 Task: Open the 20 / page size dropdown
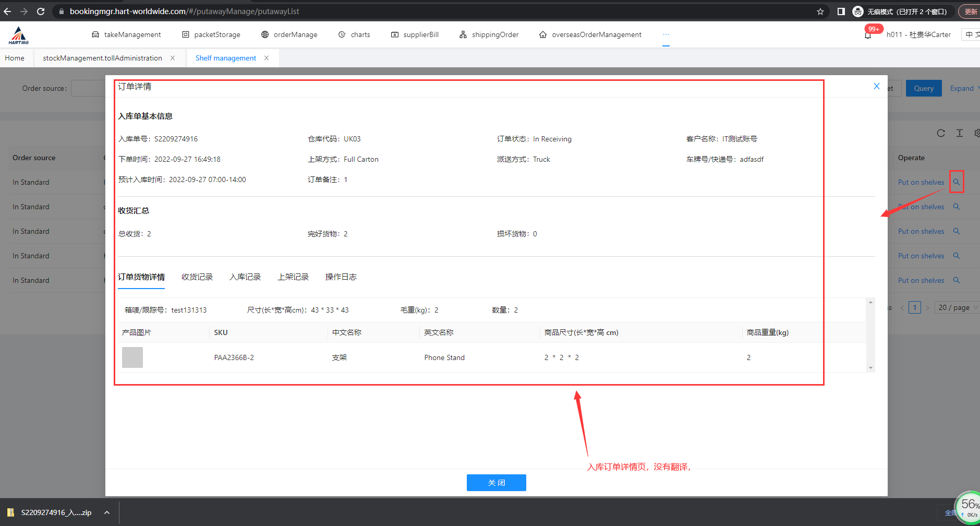(x=958, y=307)
